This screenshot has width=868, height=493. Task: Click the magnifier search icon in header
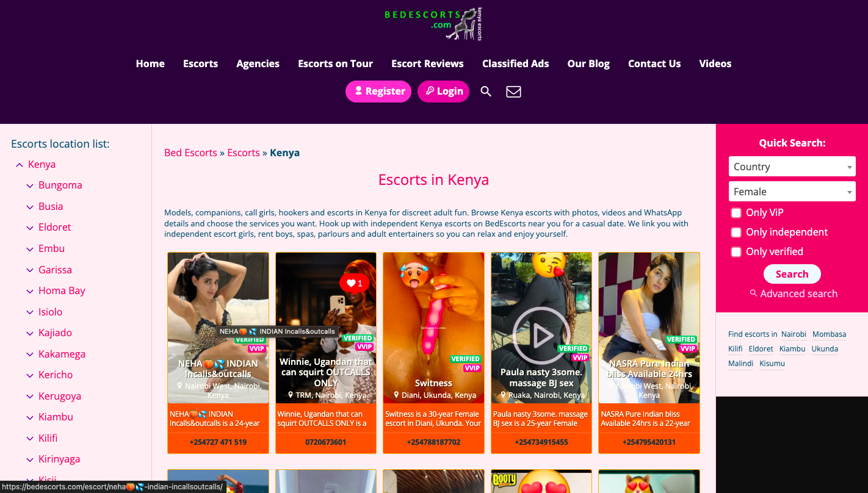[486, 92]
